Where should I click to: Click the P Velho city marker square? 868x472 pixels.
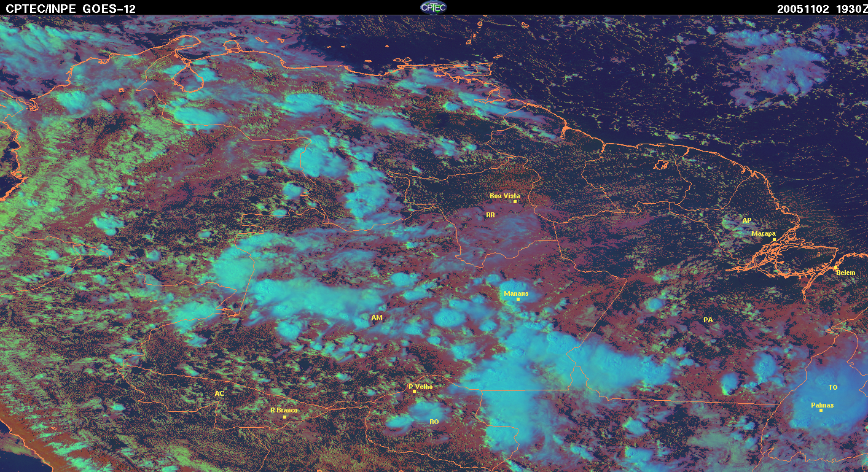tap(415, 392)
